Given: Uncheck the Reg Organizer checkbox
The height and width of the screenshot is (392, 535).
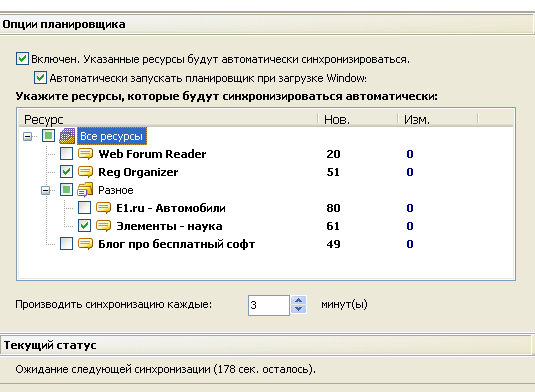Looking at the screenshot, I should (x=66, y=172).
